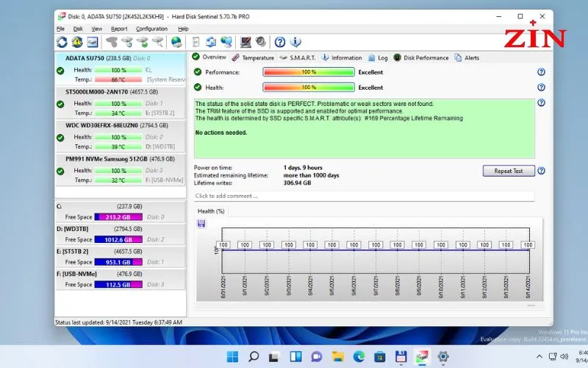Click the 'Click to add comment' field

pyautogui.click(x=364, y=196)
